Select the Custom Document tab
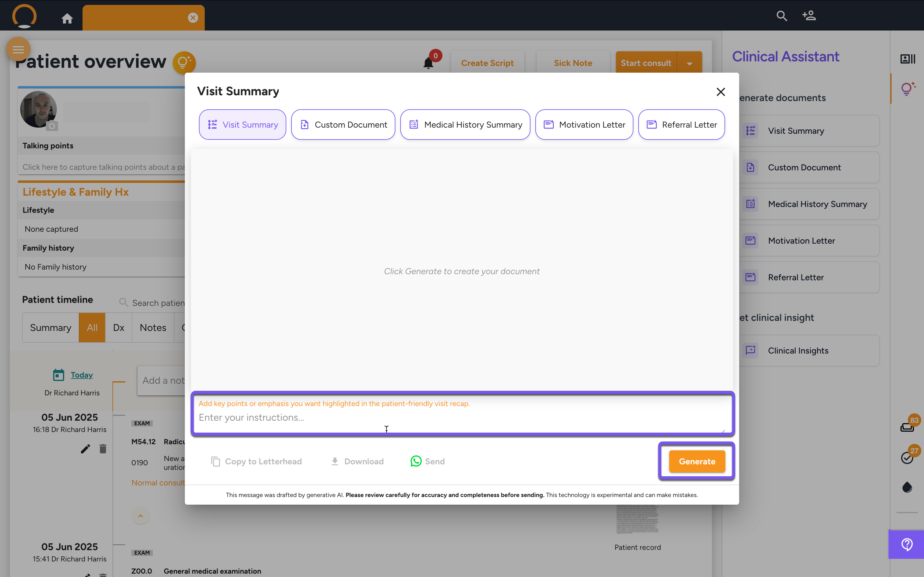 [x=343, y=125]
